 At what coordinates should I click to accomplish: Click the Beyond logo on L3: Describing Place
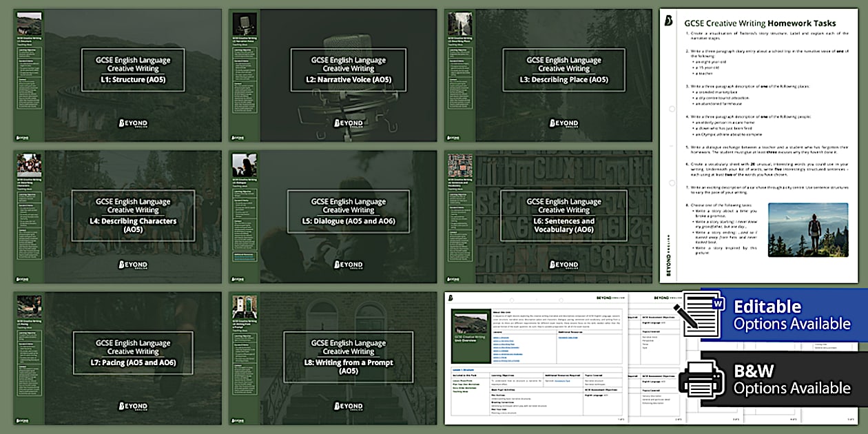(x=564, y=123)
